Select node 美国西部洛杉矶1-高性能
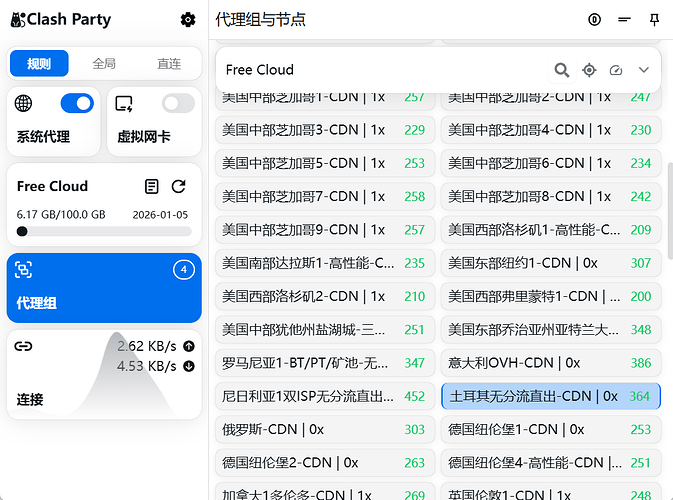The image size is (673, 500). coord(551,230)
